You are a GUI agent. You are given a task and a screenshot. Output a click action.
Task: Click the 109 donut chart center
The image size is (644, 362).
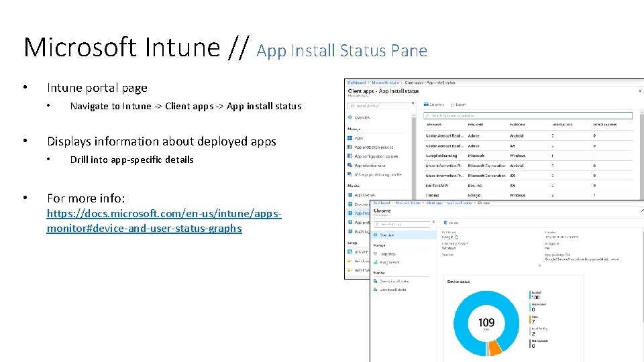point(486,323)
